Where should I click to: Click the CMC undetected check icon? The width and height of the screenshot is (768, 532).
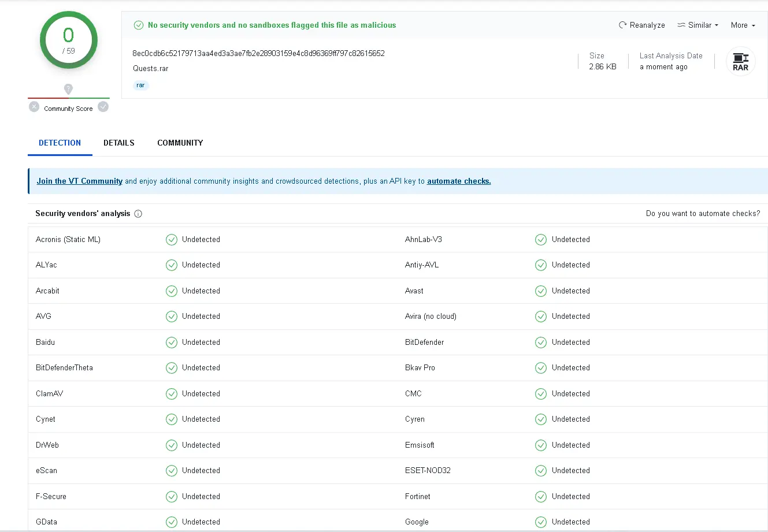tap(541, 394)
